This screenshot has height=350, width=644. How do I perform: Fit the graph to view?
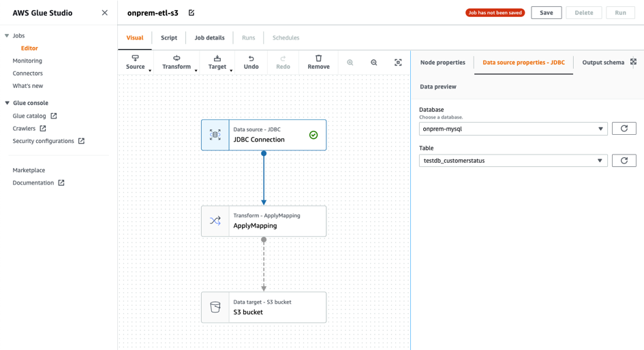click(x=398, y=63)
